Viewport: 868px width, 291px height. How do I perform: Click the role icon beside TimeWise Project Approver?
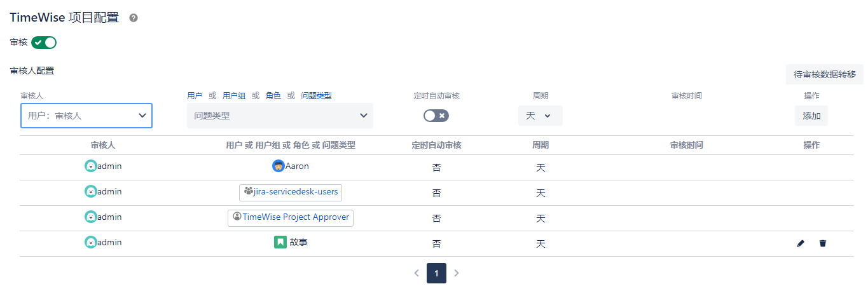[237, 217]
